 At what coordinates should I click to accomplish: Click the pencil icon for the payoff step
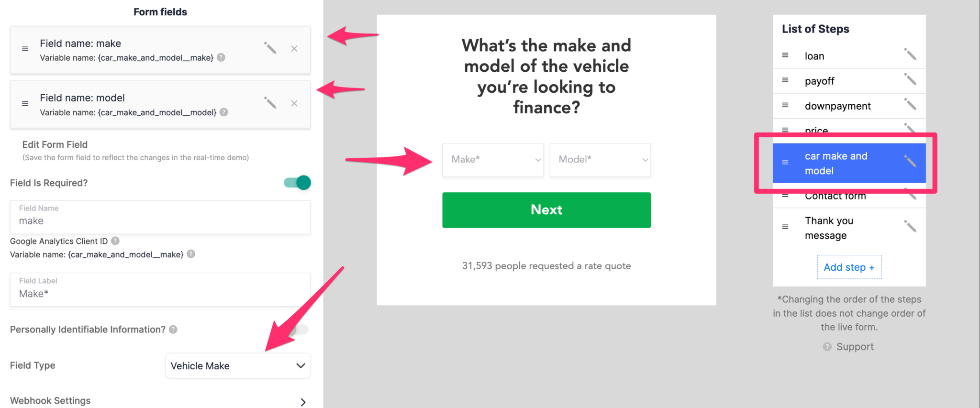coord(911,80)
